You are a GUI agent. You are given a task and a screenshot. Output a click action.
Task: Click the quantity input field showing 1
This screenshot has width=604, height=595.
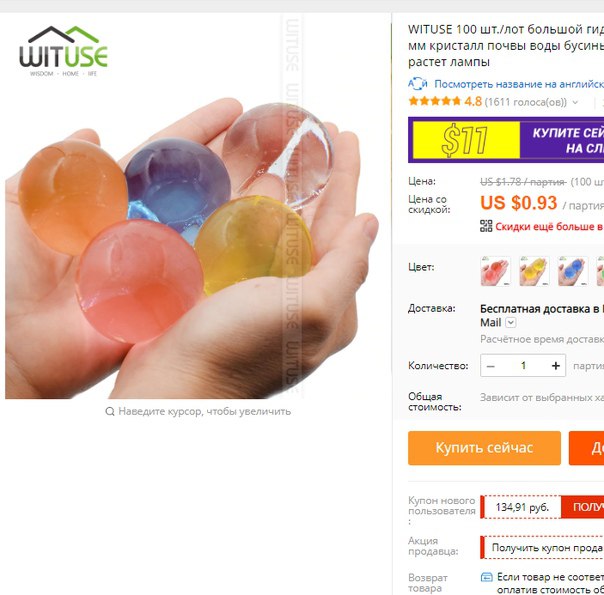pyautogui.click(x=523, y=365)
